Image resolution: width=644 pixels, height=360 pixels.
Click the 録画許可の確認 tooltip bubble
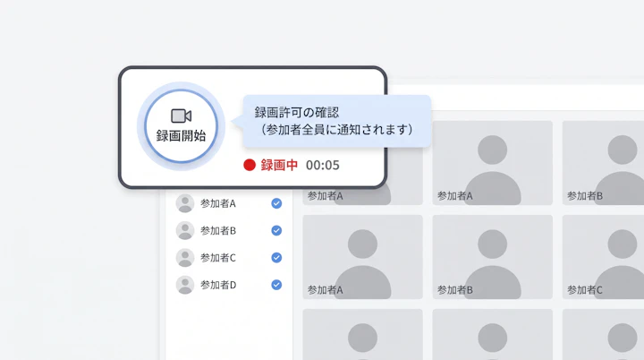[x=337, y=121]
